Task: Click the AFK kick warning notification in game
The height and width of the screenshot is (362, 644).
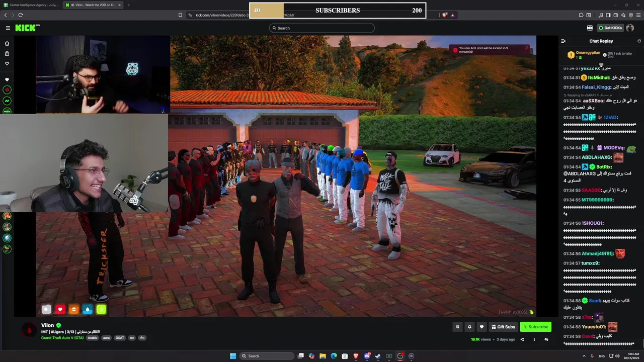Action: tap(490, 50)
